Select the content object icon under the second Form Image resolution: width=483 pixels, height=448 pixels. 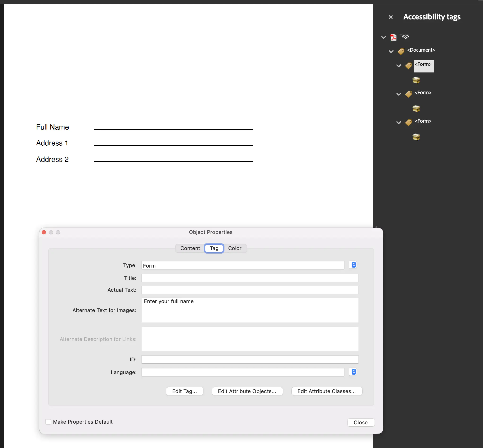point(416,108)
